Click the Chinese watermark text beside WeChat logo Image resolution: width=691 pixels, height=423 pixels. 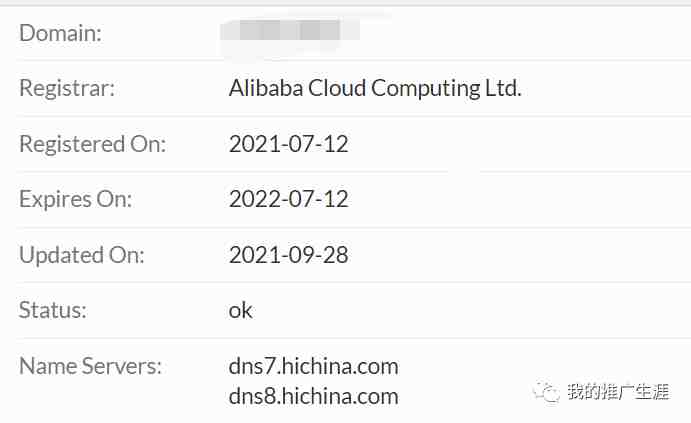[x=618, y=391]
